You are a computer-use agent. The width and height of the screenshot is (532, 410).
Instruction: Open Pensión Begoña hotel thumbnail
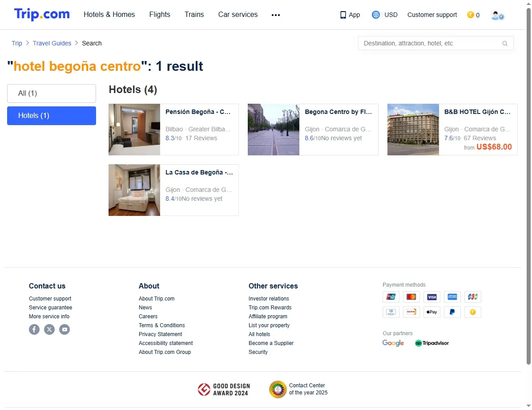134,130
